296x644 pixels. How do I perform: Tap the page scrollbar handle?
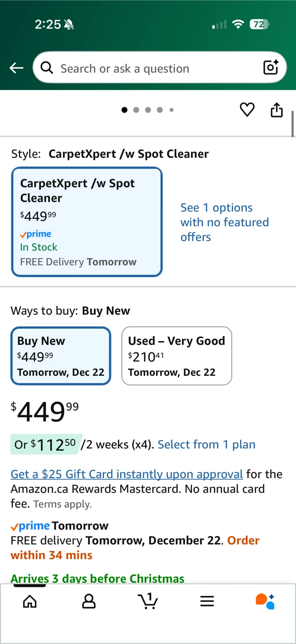(293, 124)
